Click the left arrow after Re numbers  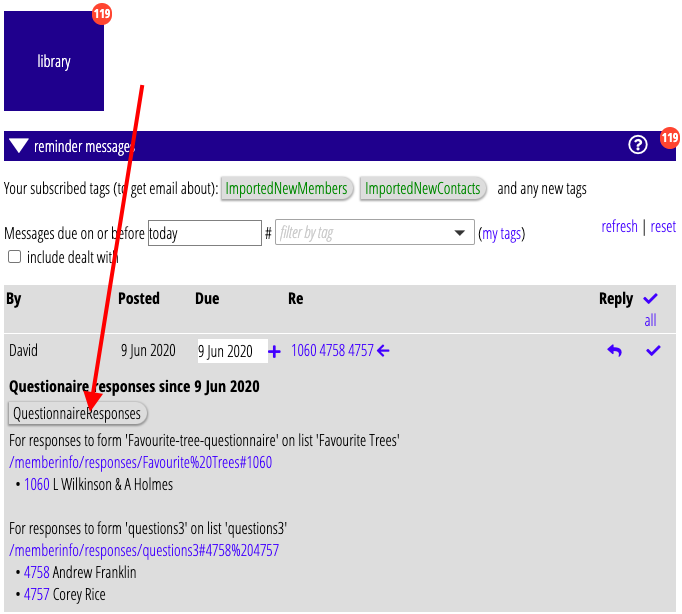(x=383, y=350)
